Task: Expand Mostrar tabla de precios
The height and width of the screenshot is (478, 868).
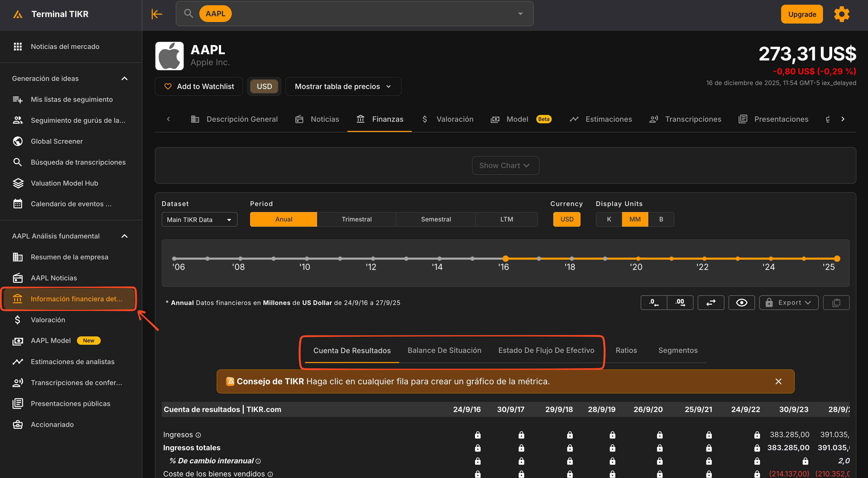Action: (343, 86)
